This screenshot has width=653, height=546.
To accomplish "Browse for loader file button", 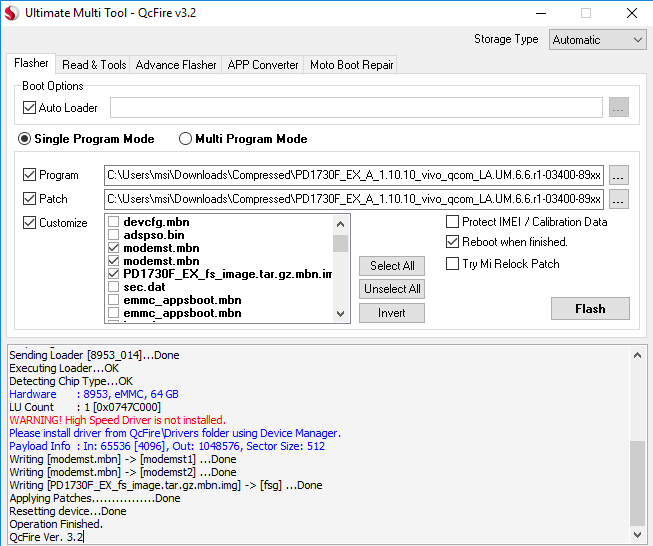I will click(x=618, y=107).
